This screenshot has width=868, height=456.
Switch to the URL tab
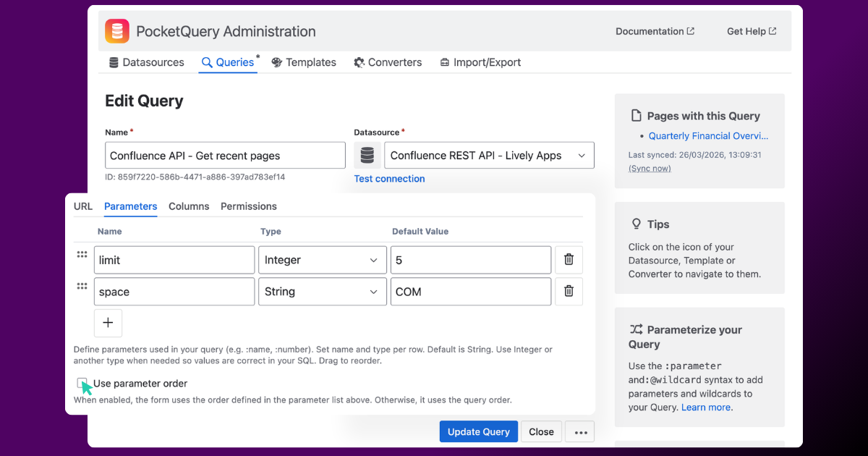[x=82, y=206]
